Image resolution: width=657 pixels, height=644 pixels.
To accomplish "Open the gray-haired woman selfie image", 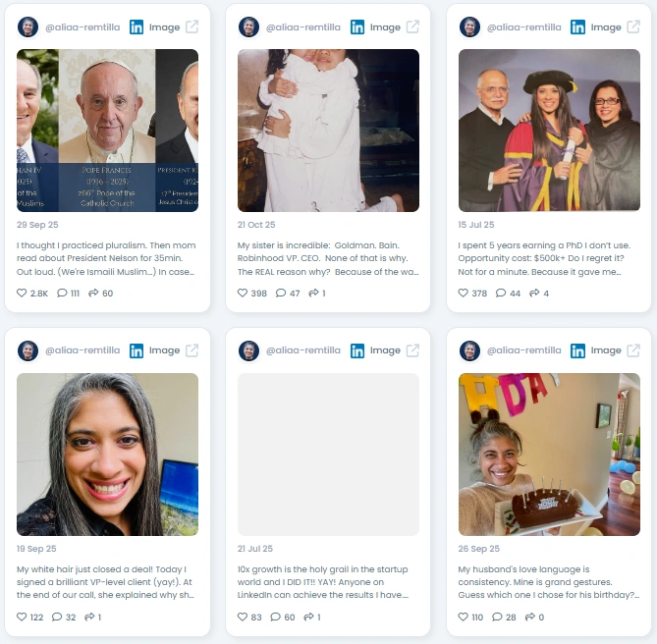I will pos(107,455).
